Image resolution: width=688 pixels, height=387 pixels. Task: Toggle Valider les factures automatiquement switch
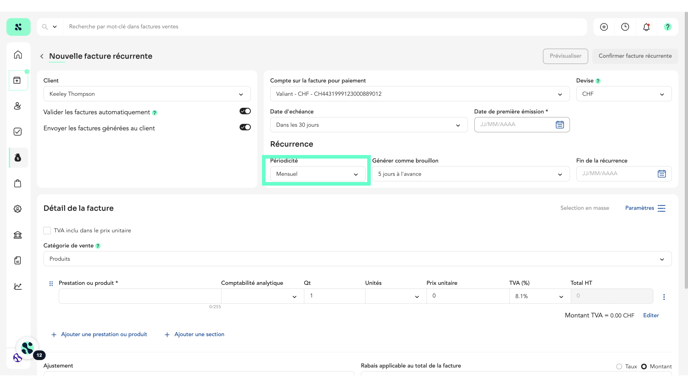[245, 111]
